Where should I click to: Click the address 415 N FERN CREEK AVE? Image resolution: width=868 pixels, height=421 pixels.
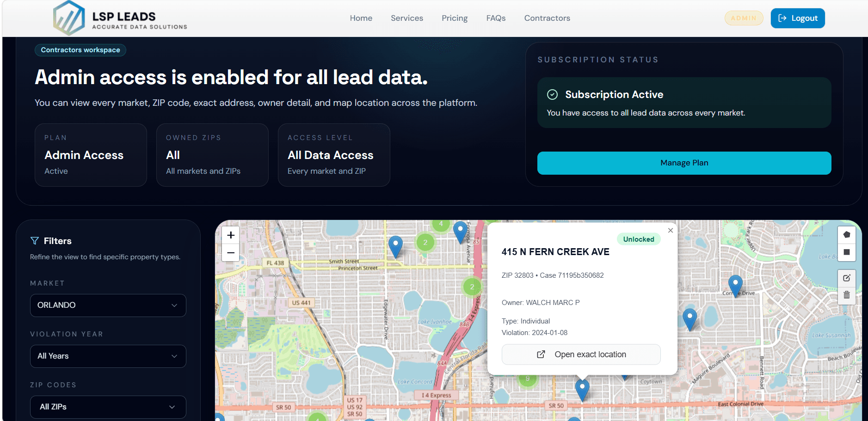coord(555,252)
